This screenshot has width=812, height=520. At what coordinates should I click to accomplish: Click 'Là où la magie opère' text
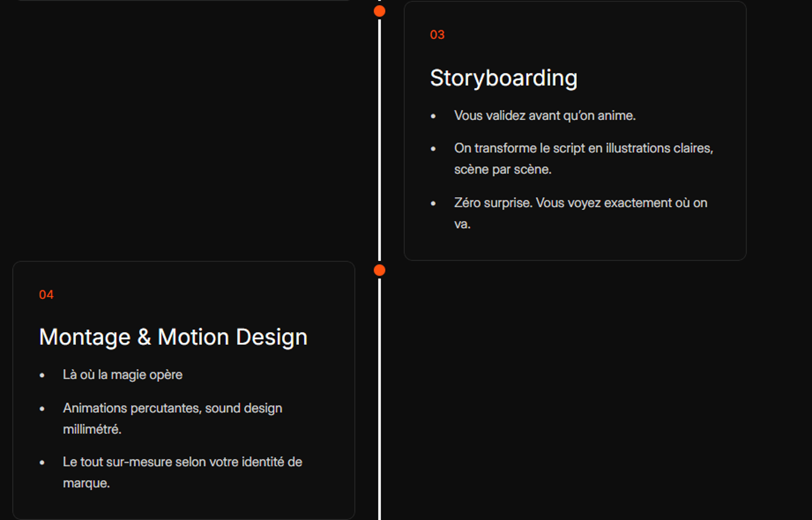pyautogui.click(x=123, y=375)
